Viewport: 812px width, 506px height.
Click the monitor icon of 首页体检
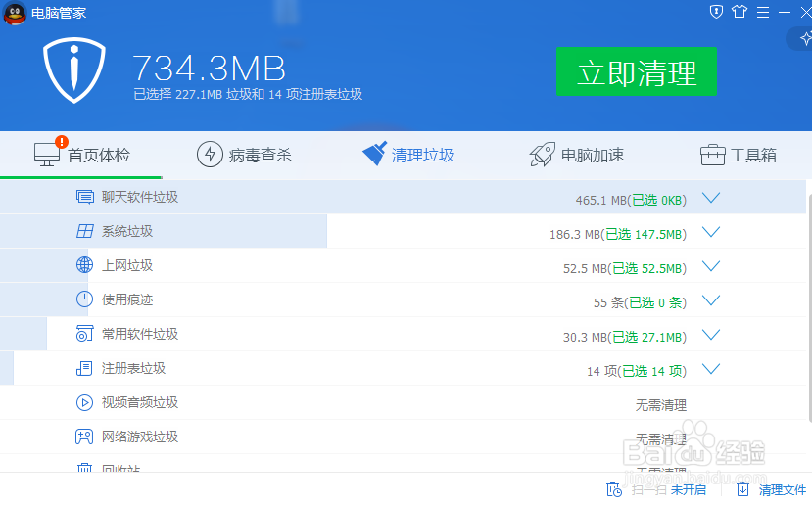click(x=47, y=155)
